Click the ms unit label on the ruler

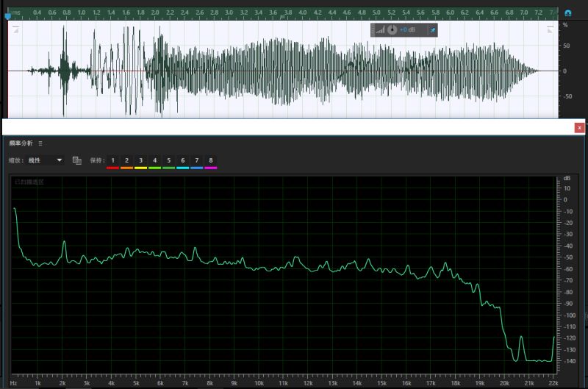click(15, 13)
